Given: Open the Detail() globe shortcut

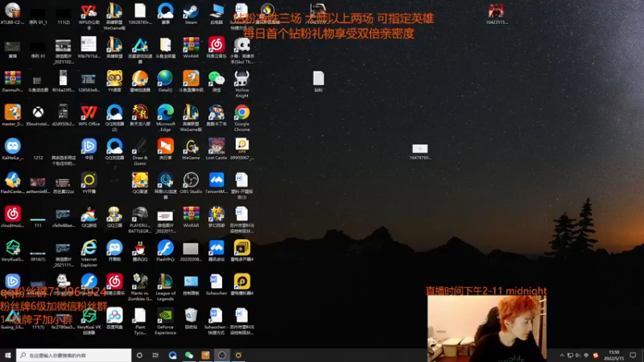Looking at the screenshot, I should tap(166, 81).
